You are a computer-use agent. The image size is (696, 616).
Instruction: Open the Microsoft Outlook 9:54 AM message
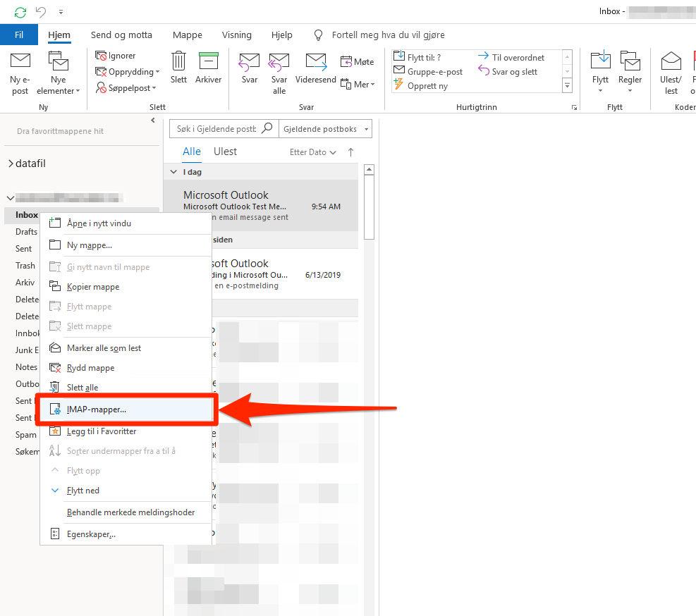(262, 206)
